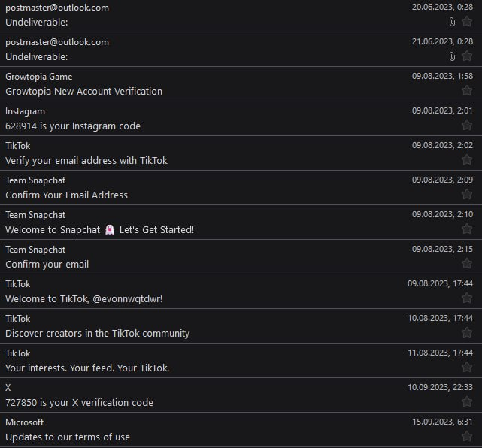Open Team Snapchat Confirm Your Email Address
The height and width of the screenshot is (448, 482).
(x=66, y=195)
